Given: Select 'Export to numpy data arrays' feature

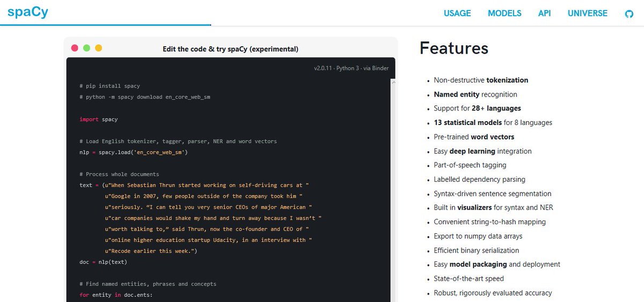Looking at the screenshot, I should pyautogui.click(x=478, y=236).
